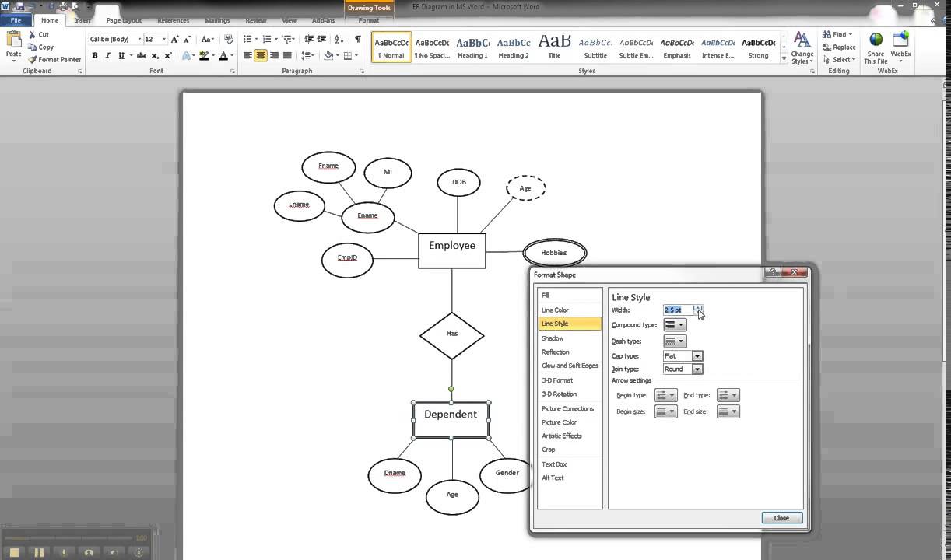Screen dimensions: 951x560
Task: Click the Has diamond shape
Action: pyautogui.click(x=452, y=335)
